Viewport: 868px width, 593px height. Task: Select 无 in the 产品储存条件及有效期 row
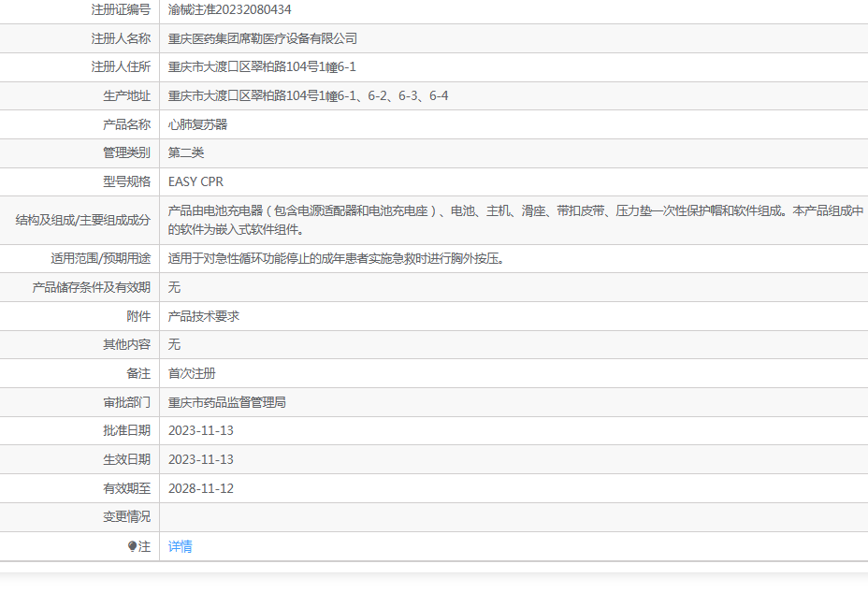tap(174, 287)
